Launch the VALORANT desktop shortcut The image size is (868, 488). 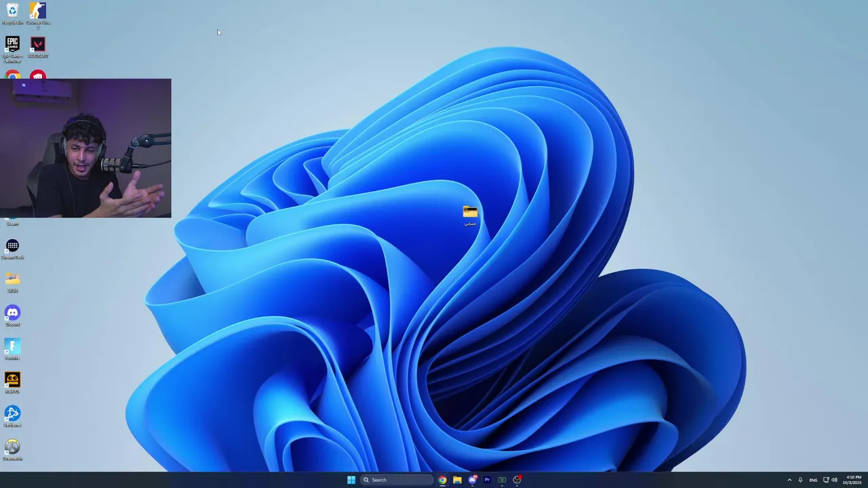click(x=38, y=47)
